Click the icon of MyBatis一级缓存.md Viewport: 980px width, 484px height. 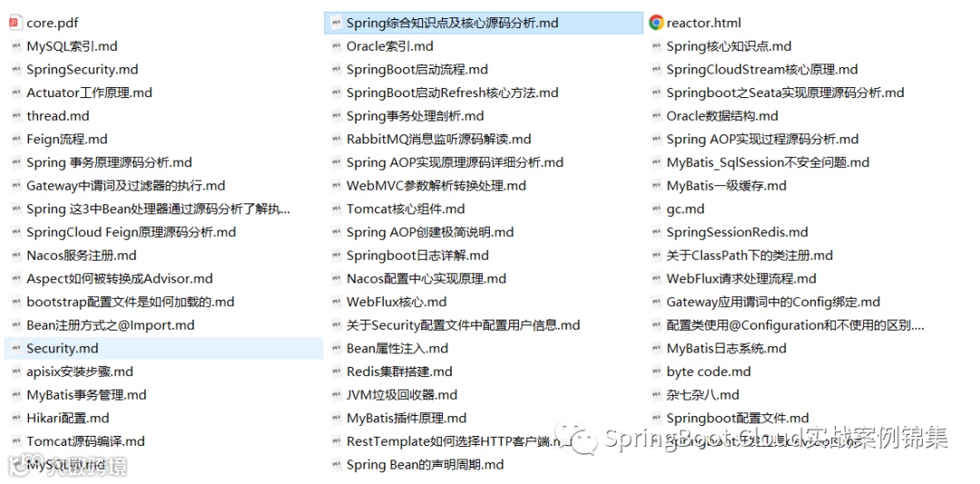coord(656,186)
